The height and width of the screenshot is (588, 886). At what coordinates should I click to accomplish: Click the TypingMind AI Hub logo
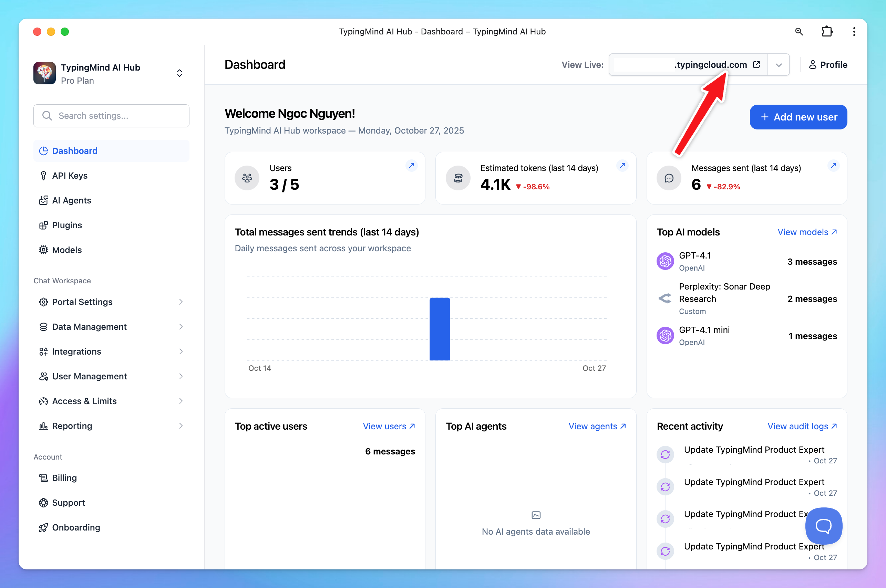click(x=45, y=74)
